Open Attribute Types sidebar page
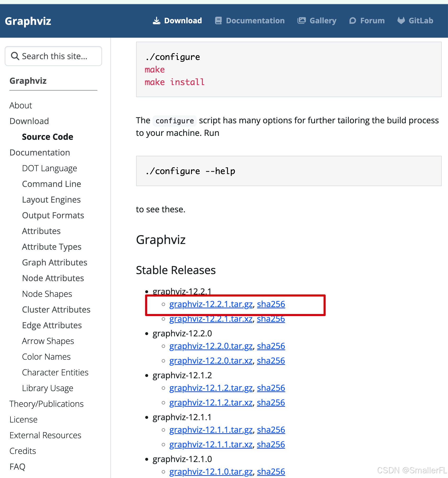Screen dimensions: 448x478 tap(52, 247)
